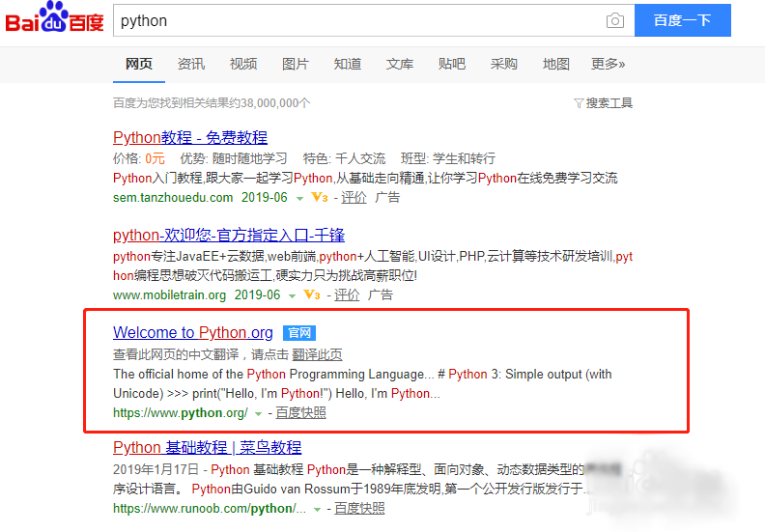Open 百度快照 for runoob.com
765x532 pixels.
point(359,509)
